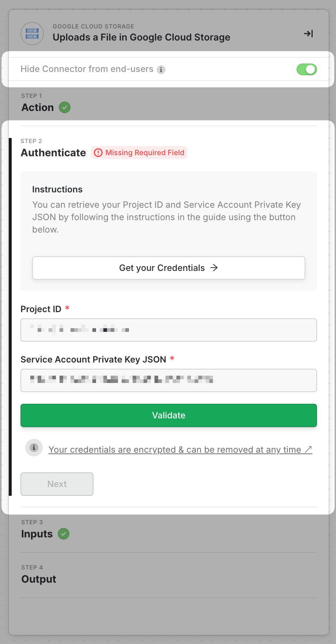Click the Next button
Screen dimensions: 336x644
[57, 484]
